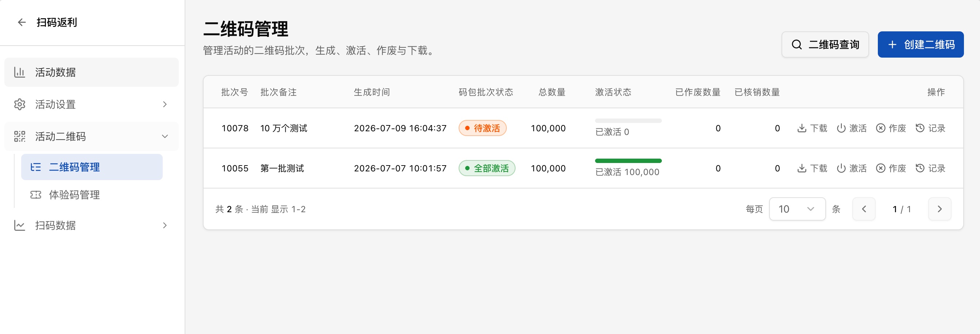Open the 记录 history icon for batch 10078

(920, 128)
